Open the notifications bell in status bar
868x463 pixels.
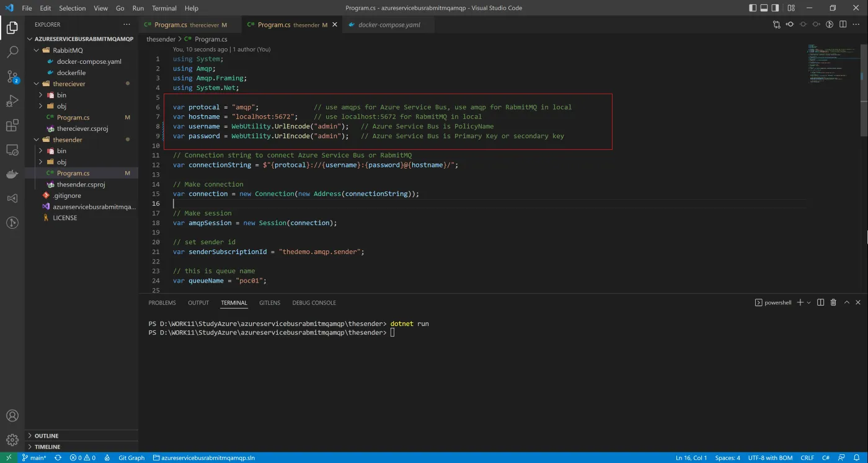[856, 458]
